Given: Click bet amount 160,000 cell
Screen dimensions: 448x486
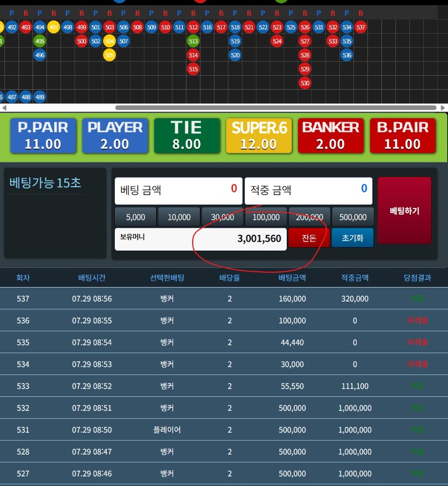Looking at the screenshot, I should click(292, 299).
